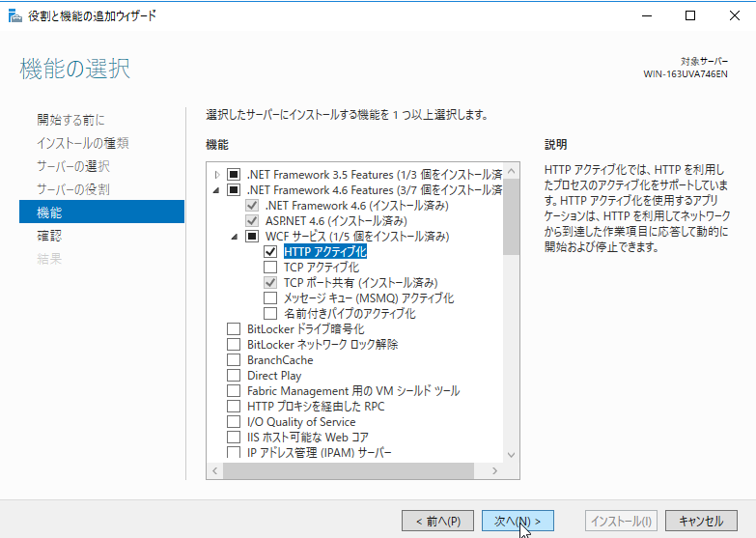Viewport: 756px width, 538px height.
Task: Check the BranchCache feature box
Action: pyautogui.click(x=234, y=360)
